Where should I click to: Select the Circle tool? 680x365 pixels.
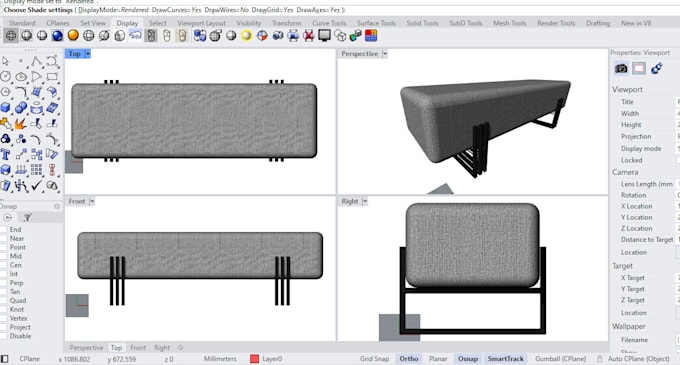(6, 77)
